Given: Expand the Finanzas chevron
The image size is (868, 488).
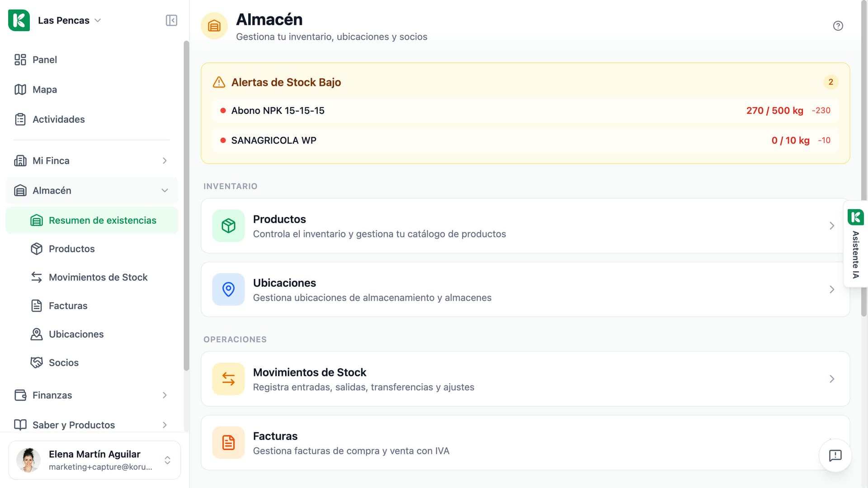Looking at the screenshot, I should pyautogui.click(x=165, y=395).
